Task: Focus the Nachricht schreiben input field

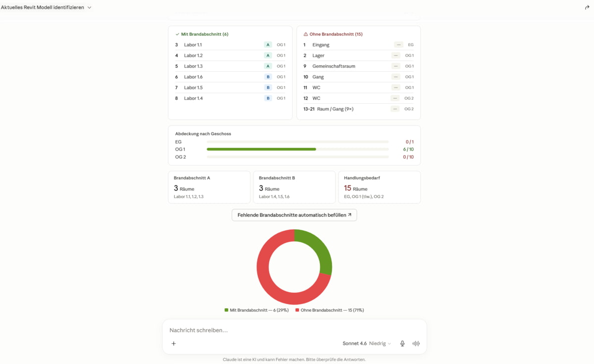Action: coord(294,330)
